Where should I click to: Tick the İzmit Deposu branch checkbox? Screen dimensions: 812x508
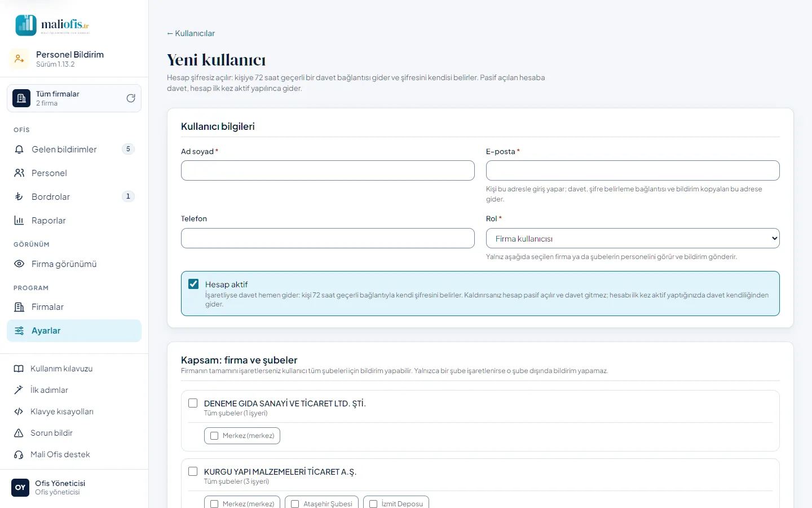373,504
